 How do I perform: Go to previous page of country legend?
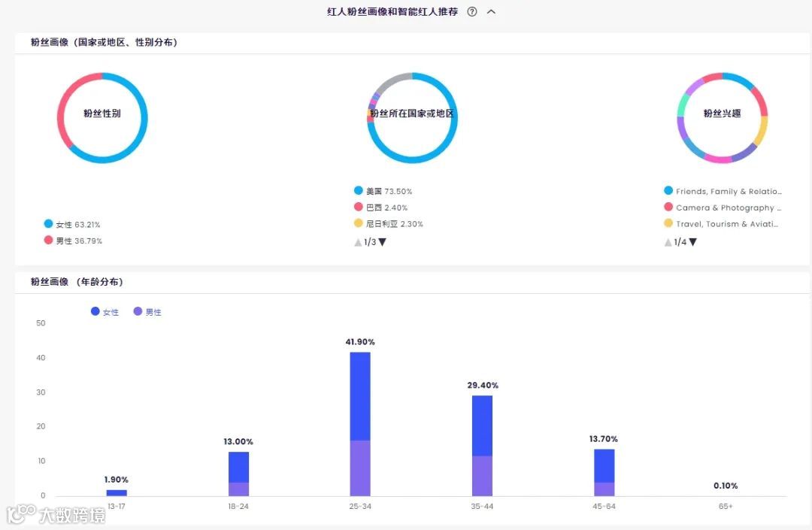pyautogui.click(x=358, y=242)
